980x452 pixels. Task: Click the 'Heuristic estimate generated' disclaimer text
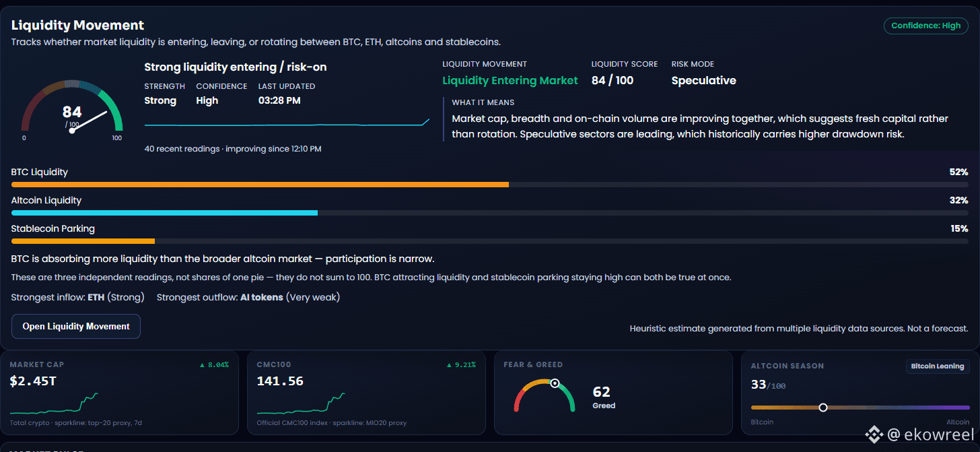tap(799, 329)
